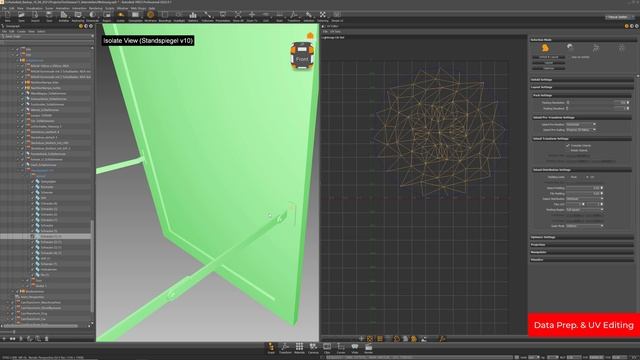Click the Boundings toolbar icon
The image size is (640, 360).
(x=165, y=16)
